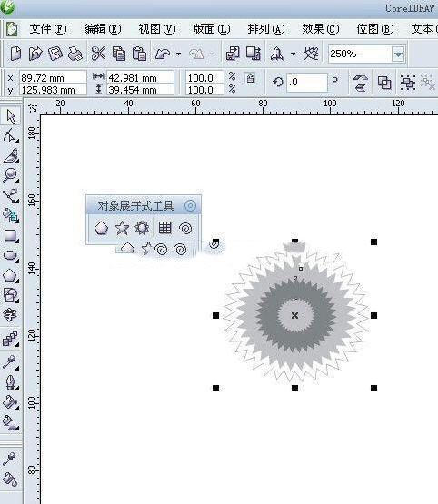Click the Group objects icon
Viewport: 438px width, 504px height.
(408, 83)
